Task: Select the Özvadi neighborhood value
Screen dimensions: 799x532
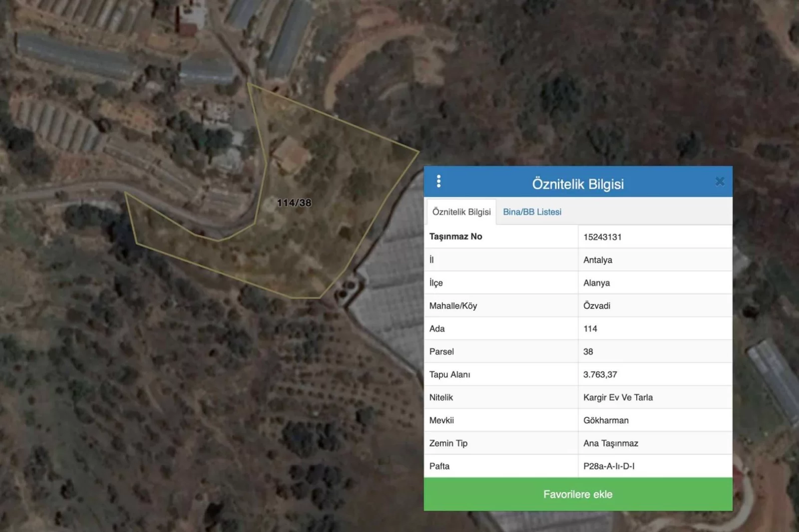Action: [597, 306]
